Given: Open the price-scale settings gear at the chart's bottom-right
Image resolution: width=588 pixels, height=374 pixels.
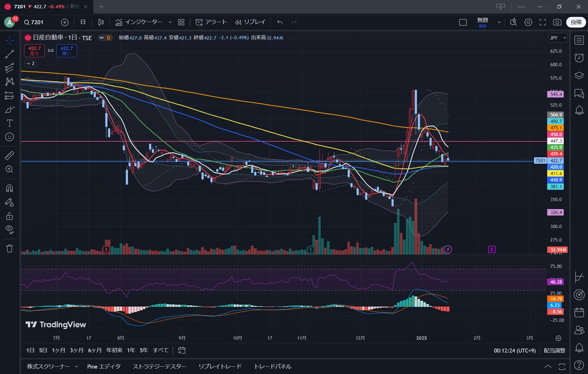Looking at the screenshot, I should pyautogui.click(x=558, y=338).
